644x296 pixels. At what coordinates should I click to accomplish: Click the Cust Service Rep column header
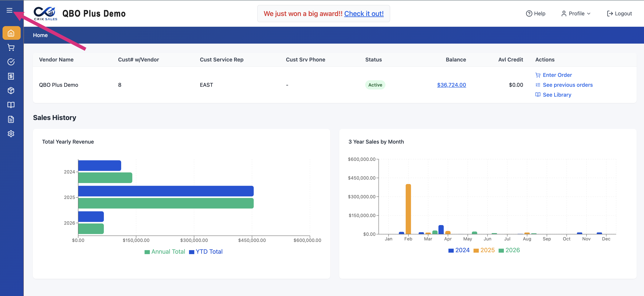(221, 60)
